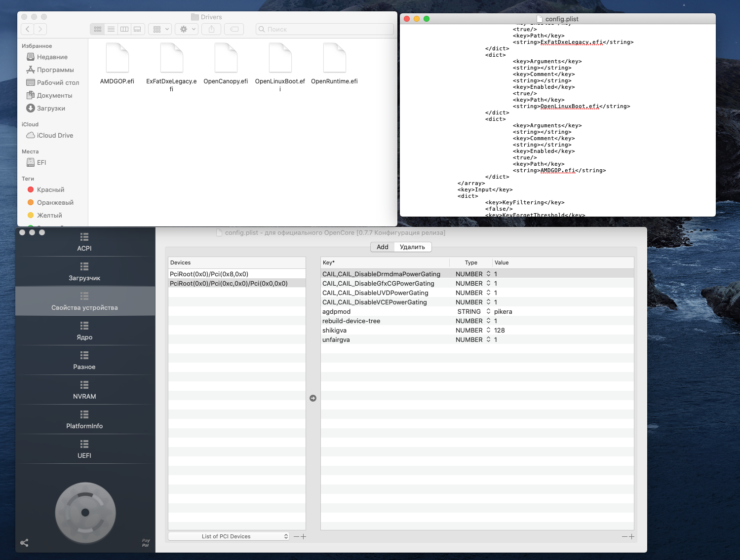The width and height of the screenshot is (740, 560).
Task: Change type of CAIL_DisableDrmdmaPowerGating row
Action: 472,274
